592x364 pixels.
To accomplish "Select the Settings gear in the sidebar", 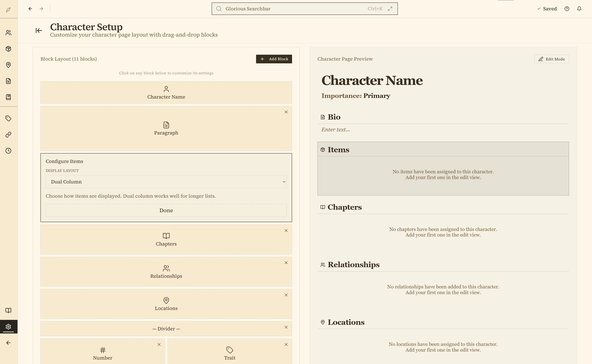I will pyautogui.click(x=8, y=327).
